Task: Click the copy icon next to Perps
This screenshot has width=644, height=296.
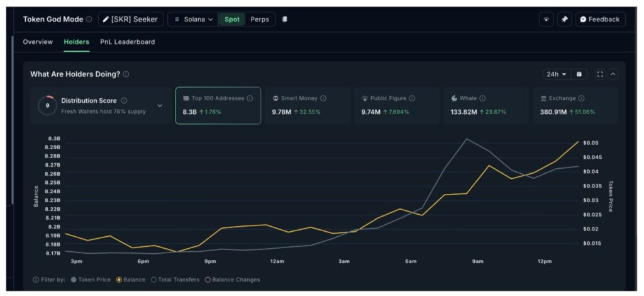Action: point(284,20)
